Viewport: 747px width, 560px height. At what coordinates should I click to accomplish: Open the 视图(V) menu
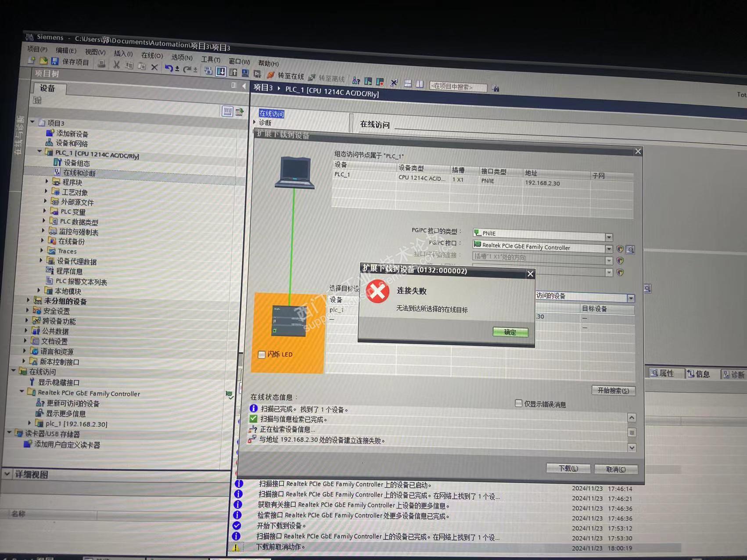95,52
